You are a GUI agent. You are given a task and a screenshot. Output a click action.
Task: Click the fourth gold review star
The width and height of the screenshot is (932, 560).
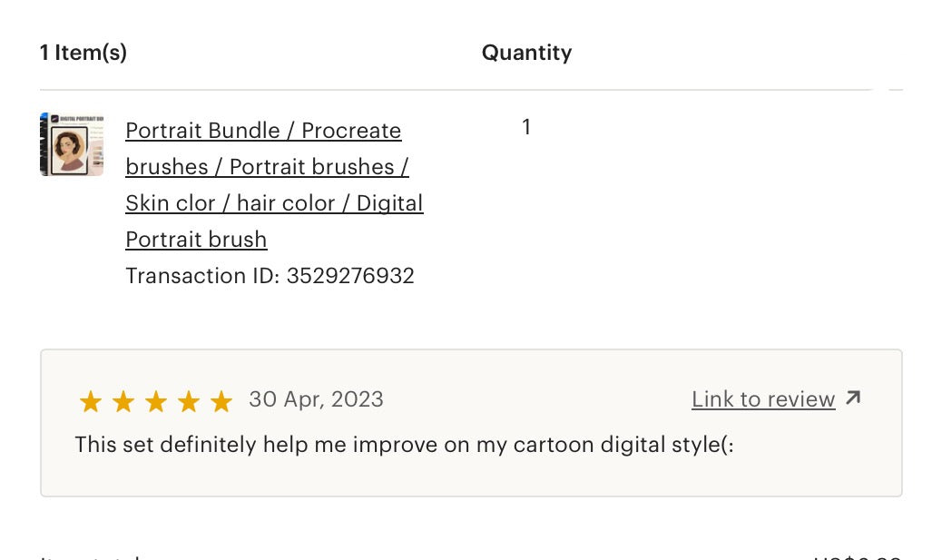pos(189,401)
